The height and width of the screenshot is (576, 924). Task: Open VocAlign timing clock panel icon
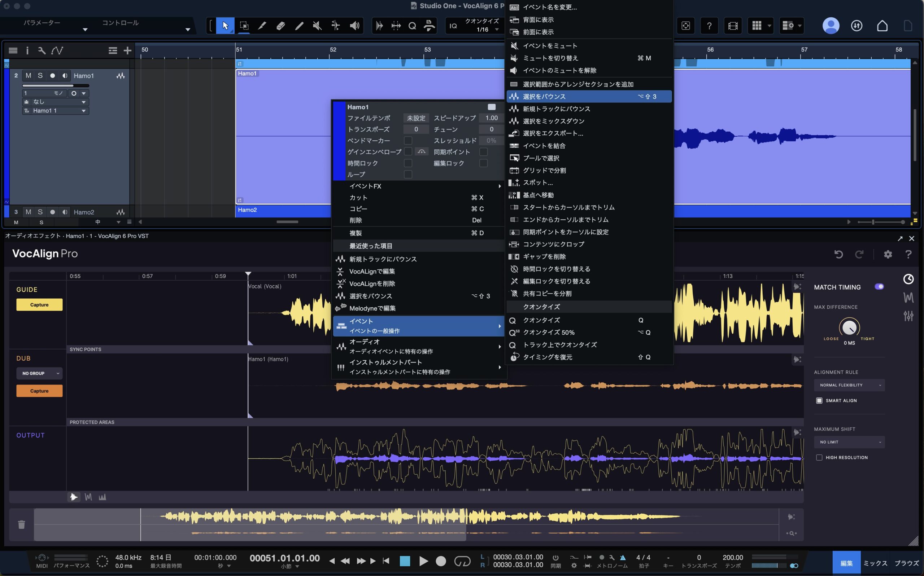pos(908,279)
